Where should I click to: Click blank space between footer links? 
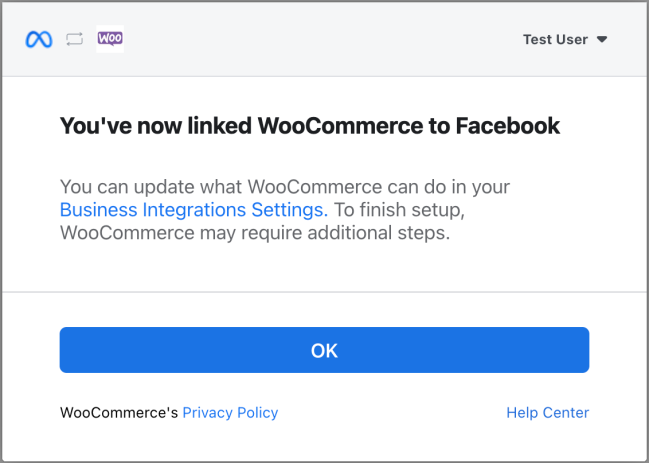tap(390, 413)
